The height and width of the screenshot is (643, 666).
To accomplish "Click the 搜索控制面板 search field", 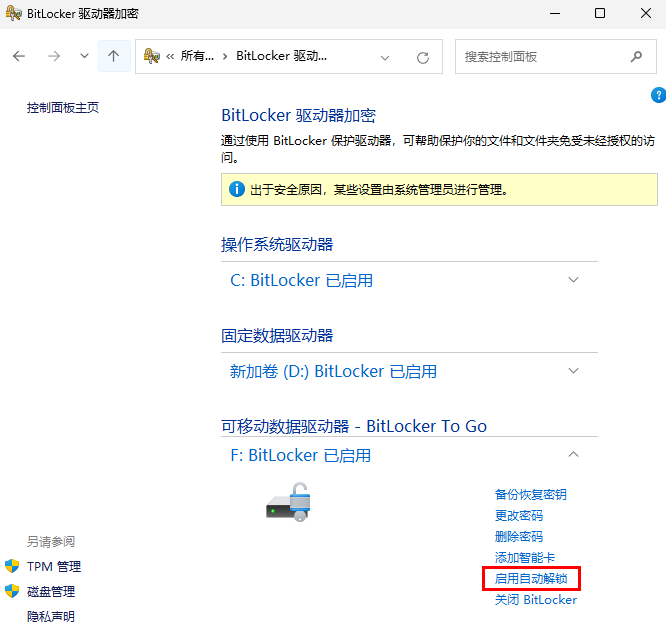I will pos(540,56).
